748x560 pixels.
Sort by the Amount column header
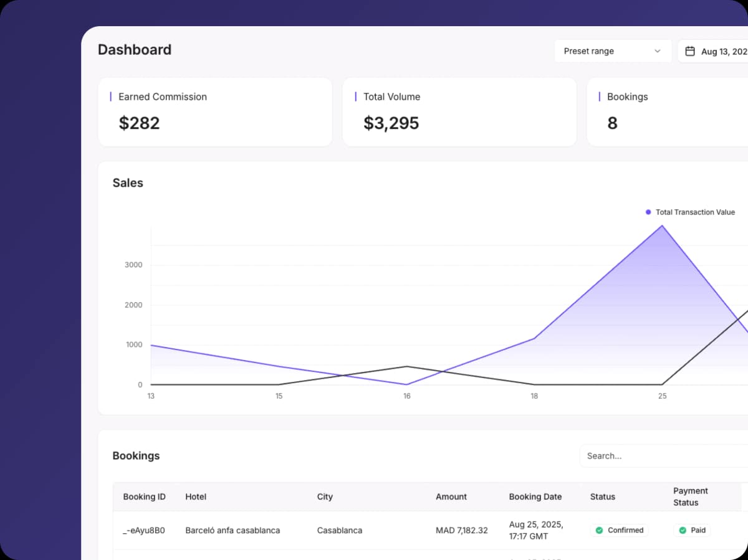451,496
